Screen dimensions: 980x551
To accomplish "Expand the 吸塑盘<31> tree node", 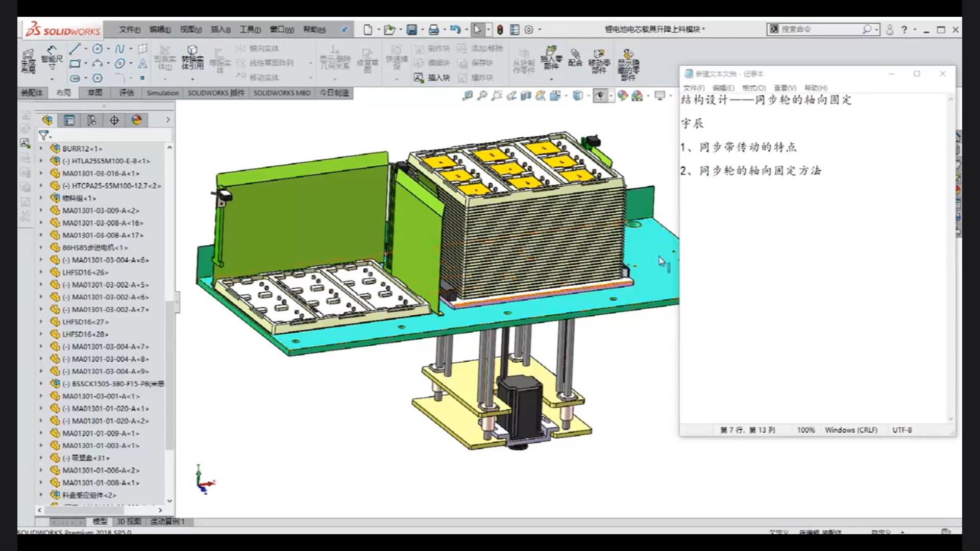I will (41, 458).
